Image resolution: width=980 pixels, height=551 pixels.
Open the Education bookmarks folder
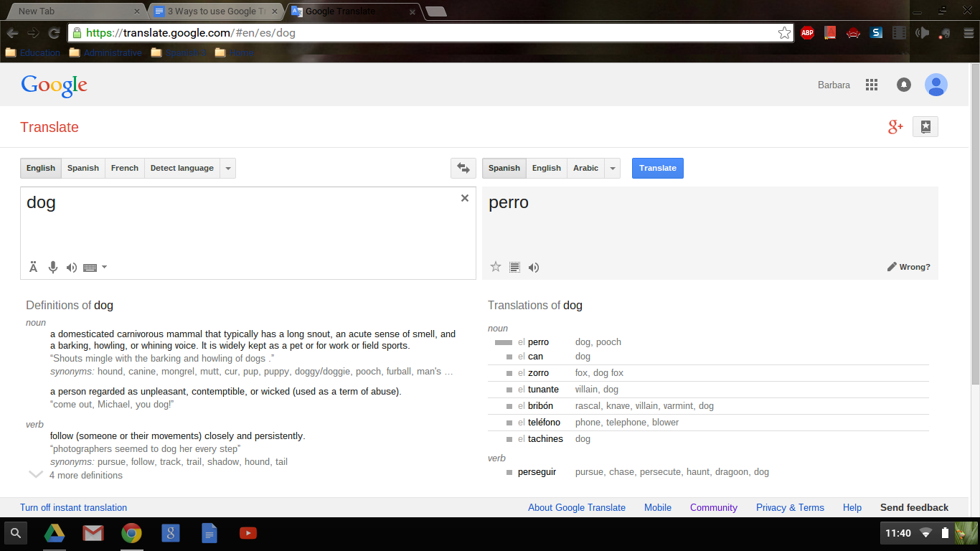tap(33, 52)
